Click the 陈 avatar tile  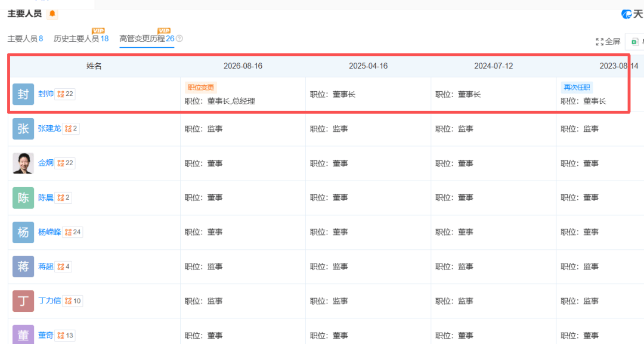tap(23, 197)
